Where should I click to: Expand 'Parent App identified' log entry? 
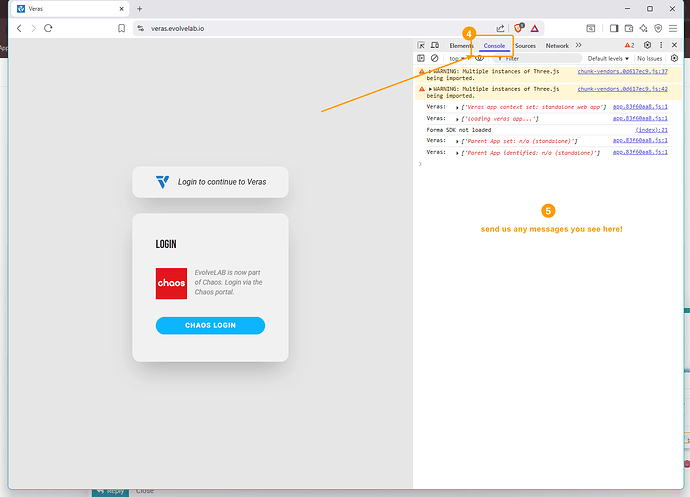pos(457,153)
